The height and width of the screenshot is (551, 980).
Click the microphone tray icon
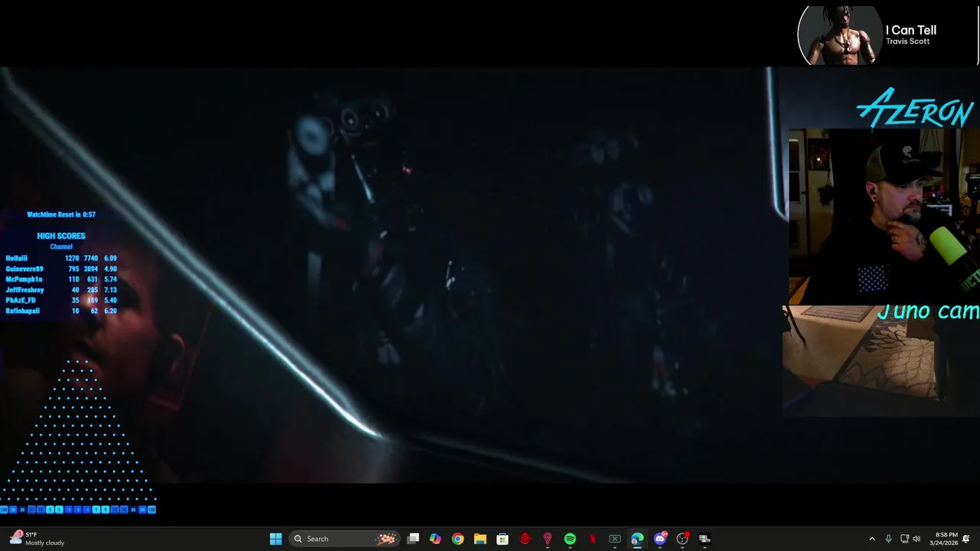click(x=888, y=539)
